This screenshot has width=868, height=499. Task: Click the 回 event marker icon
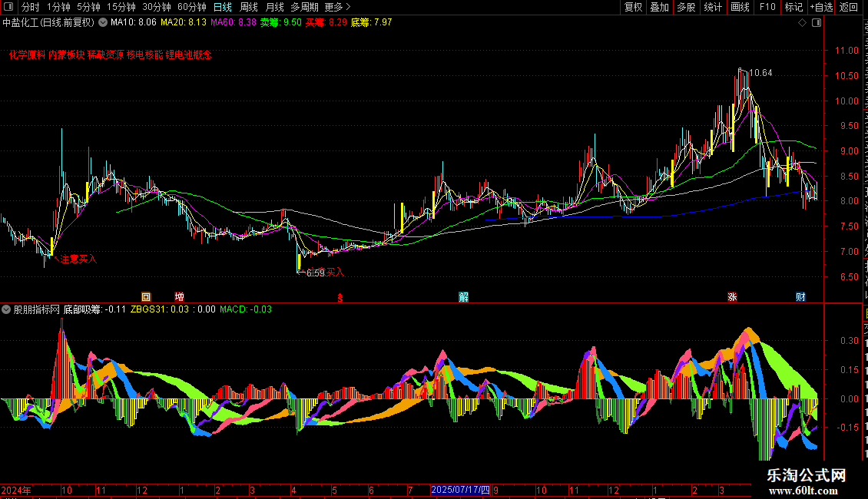pyautogui.click(x=146, y=297)
